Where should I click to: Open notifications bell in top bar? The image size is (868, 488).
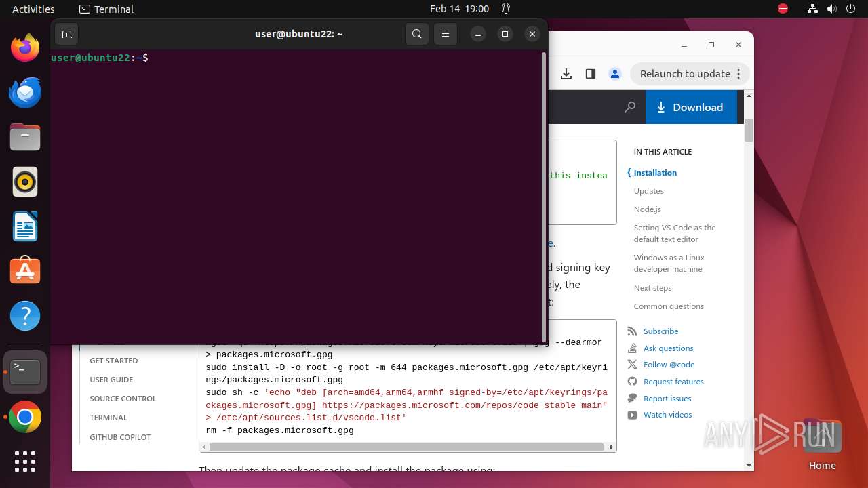point(506,9)
